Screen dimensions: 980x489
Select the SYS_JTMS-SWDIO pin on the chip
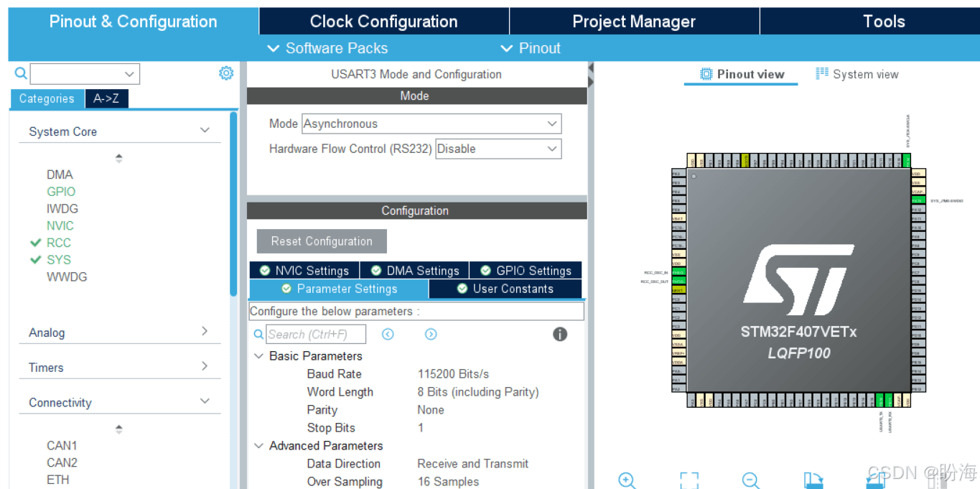[x=918, y=200]
